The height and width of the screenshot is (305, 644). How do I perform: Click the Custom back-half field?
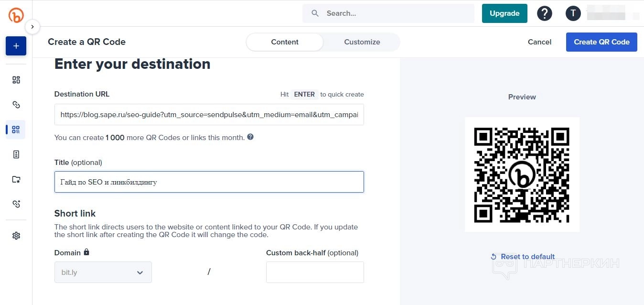click(315, 272)
